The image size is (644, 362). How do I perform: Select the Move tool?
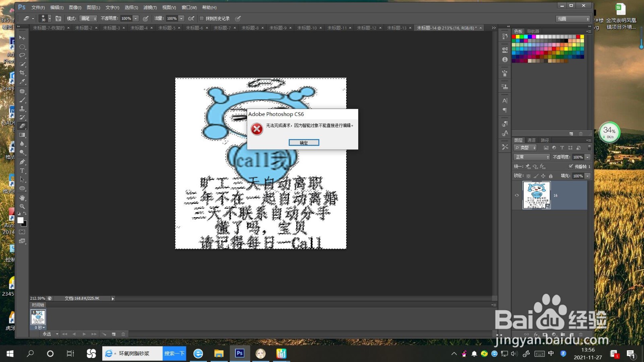coord(22,38)
